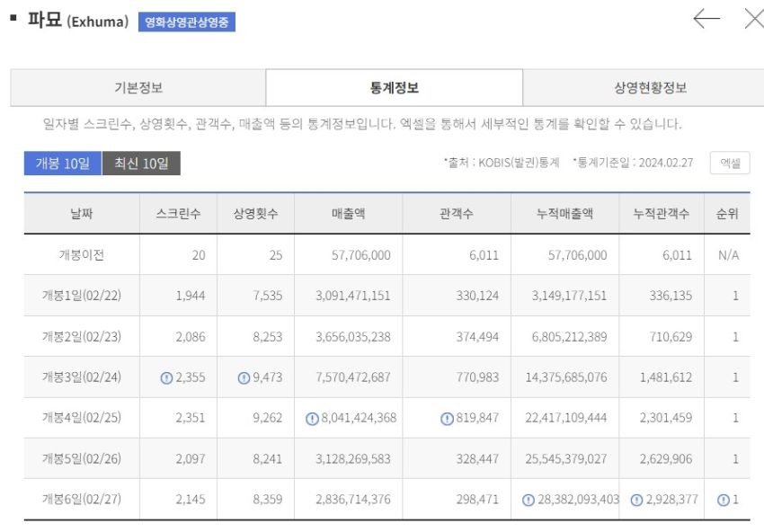The image size is (764, 532).
Task: Click info icon beside 819,847 audience
Action: (x=447, y=419)
